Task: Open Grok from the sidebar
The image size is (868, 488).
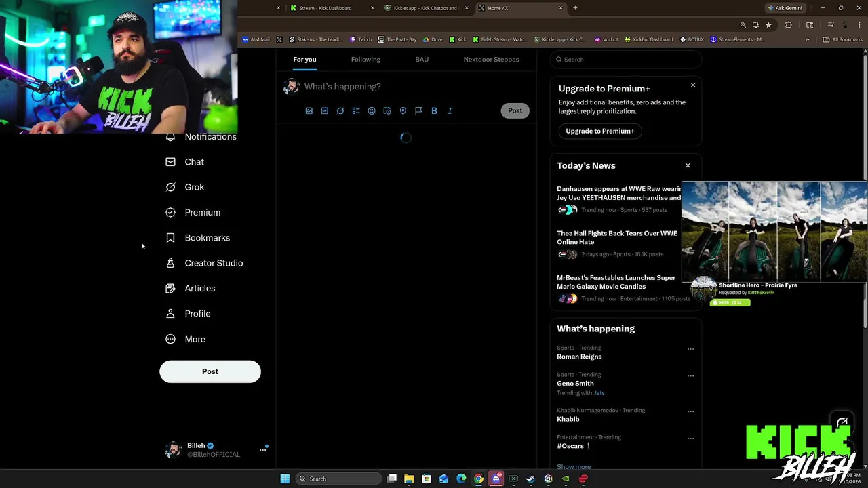Action: pyautogui.click(x=185, y=187)
